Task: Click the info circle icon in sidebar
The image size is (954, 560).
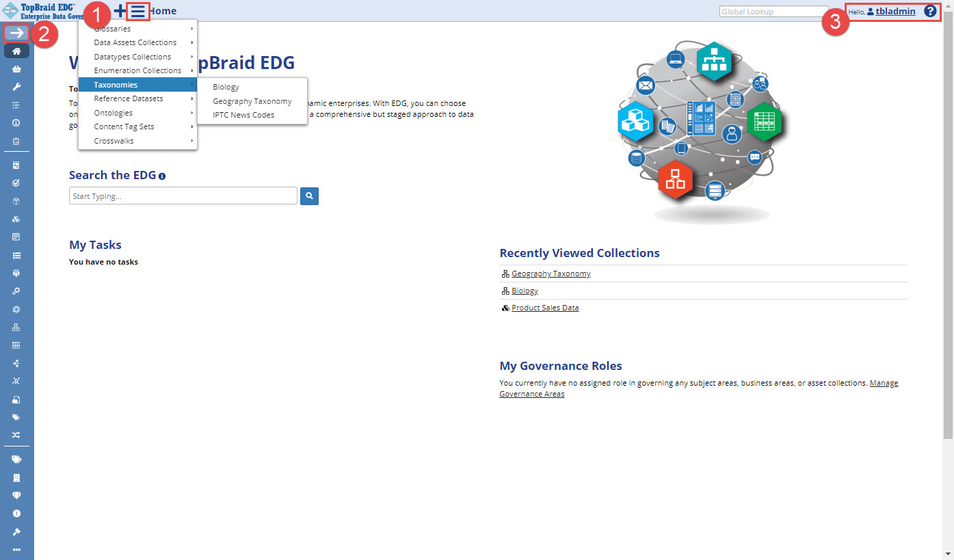Action: pos(16,123)
